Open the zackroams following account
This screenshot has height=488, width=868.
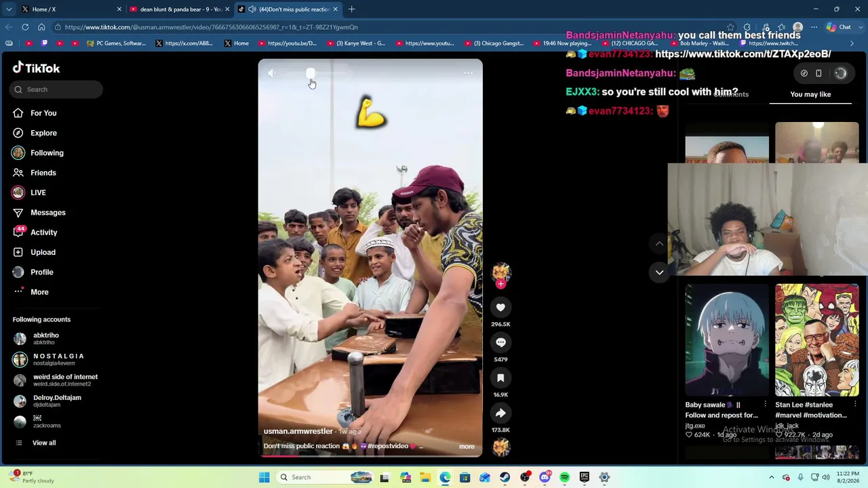[37, 422]
